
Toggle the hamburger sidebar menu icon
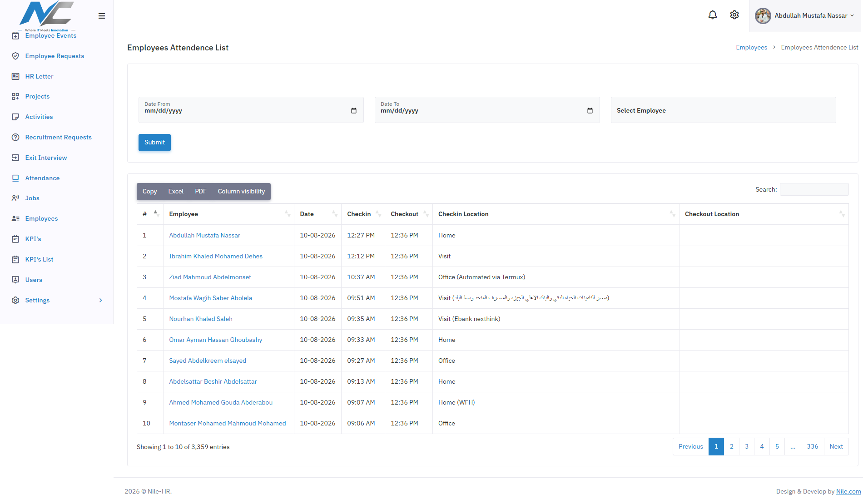pos(102,16)
